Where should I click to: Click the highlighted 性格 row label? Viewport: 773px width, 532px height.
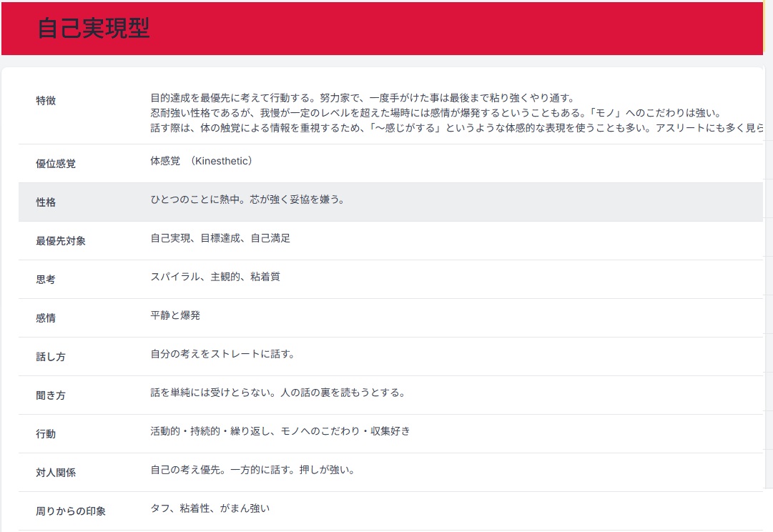tap(46, 202)
